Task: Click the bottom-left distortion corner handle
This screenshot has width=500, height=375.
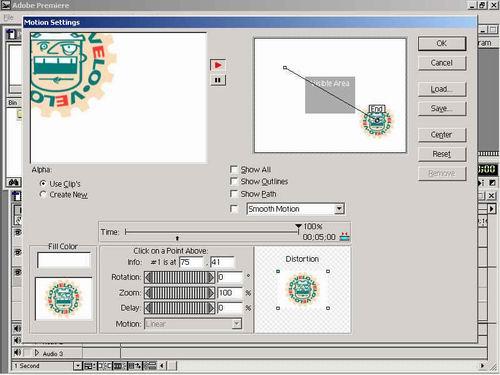Action: click(x=278, y=308)
